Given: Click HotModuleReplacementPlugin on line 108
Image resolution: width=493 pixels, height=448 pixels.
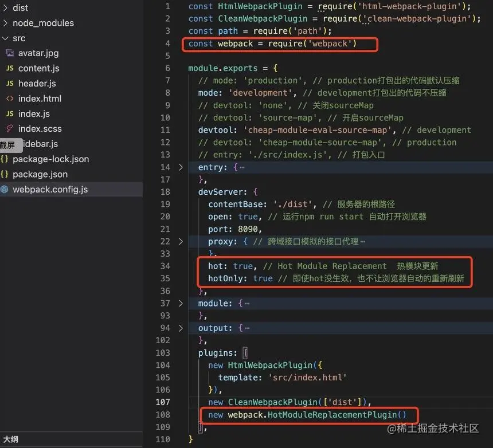Looking at the screenshot, I should pyautogui.click(x=332, y=415).
